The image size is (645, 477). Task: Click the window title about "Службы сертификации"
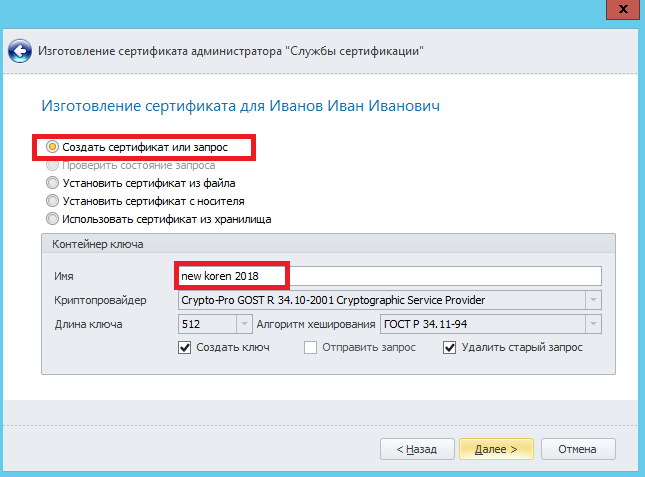click(x=231, y=51)
